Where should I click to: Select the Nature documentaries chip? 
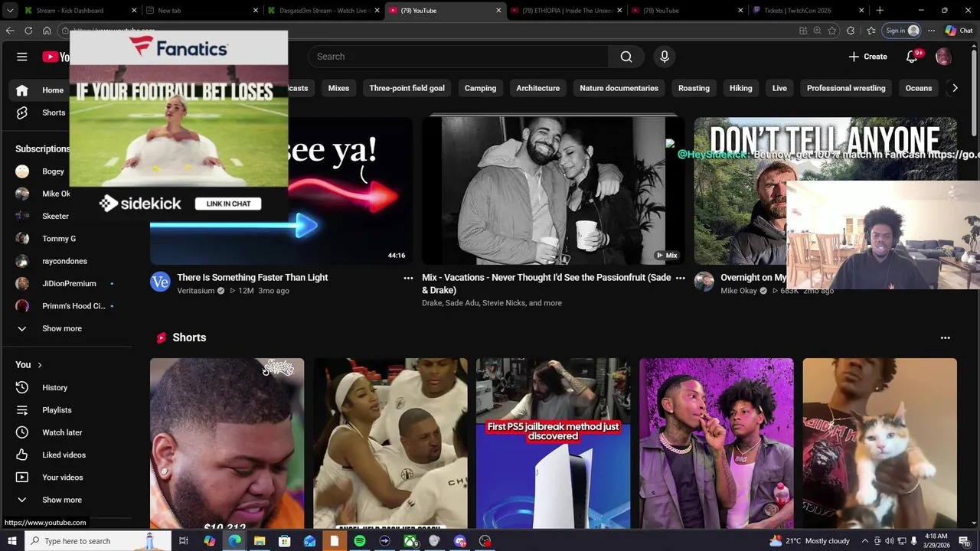tap(619, 88)
